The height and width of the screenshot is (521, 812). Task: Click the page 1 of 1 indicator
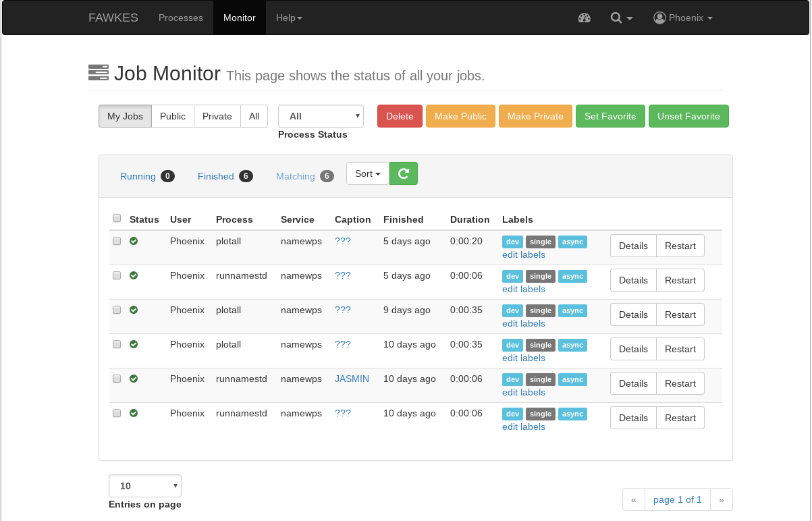[678, 499]
